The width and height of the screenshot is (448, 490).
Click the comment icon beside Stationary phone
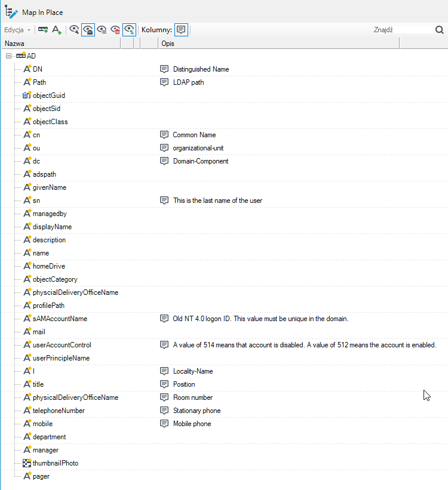pos(164,410)
